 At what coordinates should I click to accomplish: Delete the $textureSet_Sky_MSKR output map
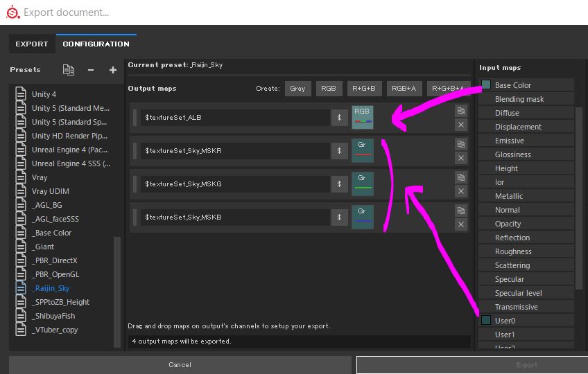[x=460, y=158]
